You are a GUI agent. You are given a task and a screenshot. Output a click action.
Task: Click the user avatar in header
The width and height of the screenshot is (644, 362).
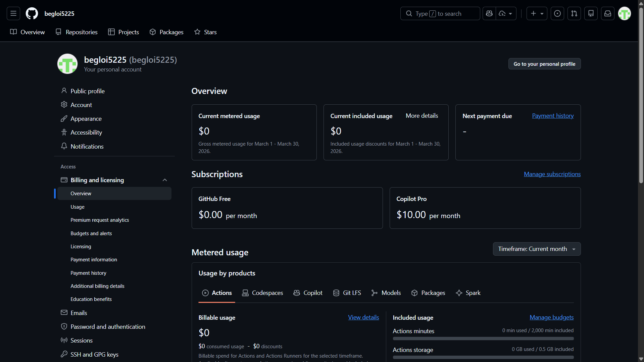[624, 13]
